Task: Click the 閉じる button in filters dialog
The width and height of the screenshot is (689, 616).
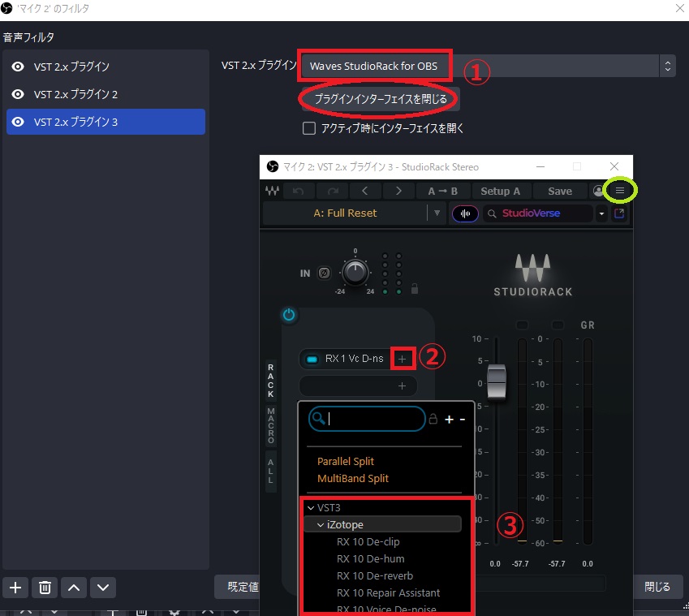Action: [657, 587]
